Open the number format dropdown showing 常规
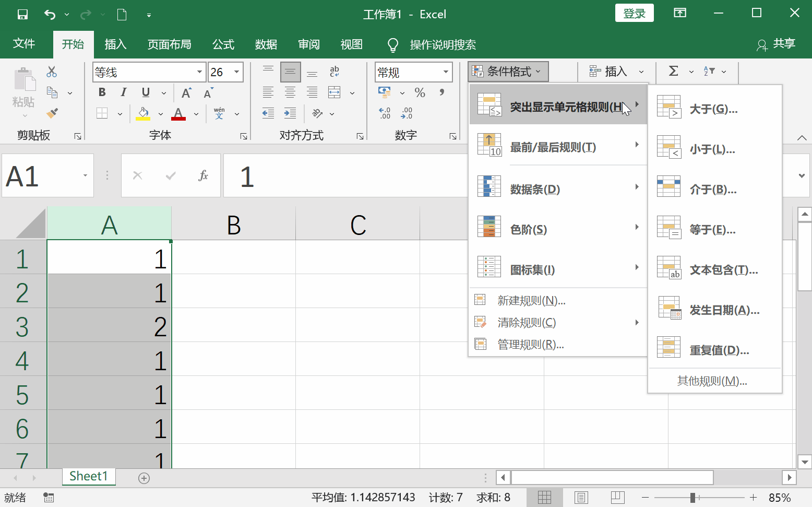The image size is (812, 507). click(446, 72)
